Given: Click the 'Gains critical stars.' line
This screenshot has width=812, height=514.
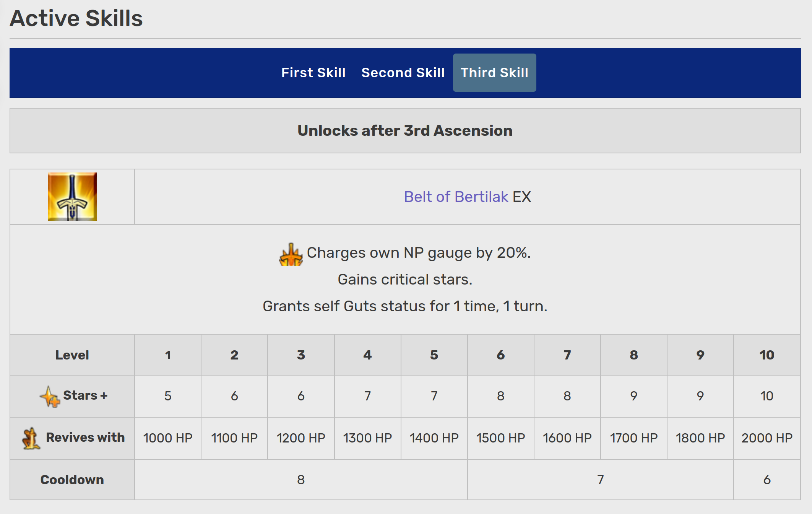Looking at the screenshot, I should click(405, 280).
